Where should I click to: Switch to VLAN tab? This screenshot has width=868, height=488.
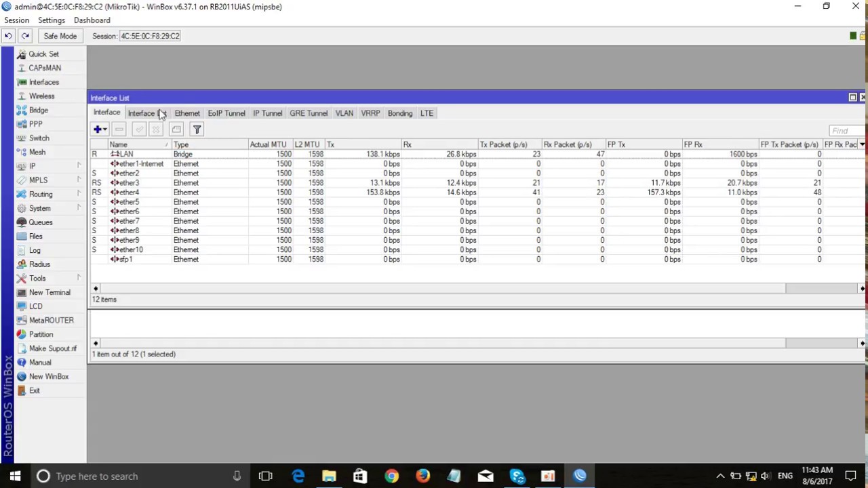click(344, 113)
